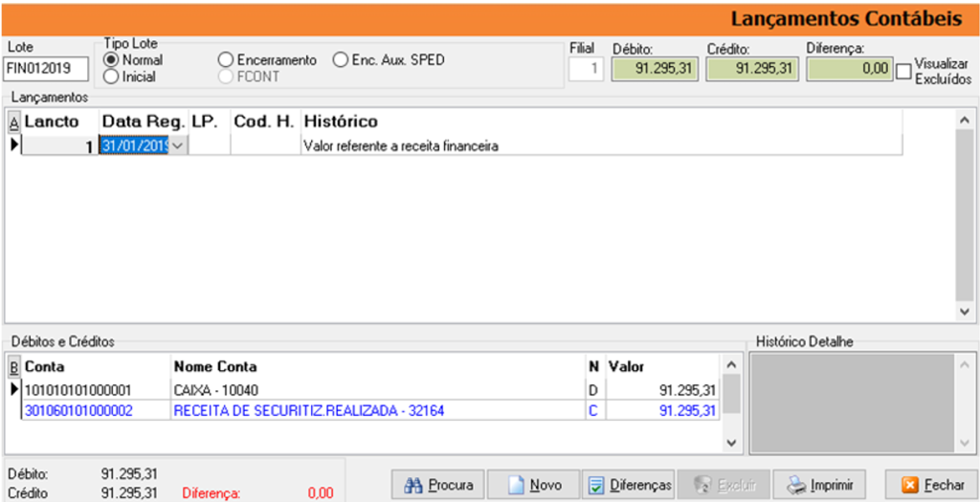Click the Débito total field at top
This screenshot has width=980, height=502.
654,69
